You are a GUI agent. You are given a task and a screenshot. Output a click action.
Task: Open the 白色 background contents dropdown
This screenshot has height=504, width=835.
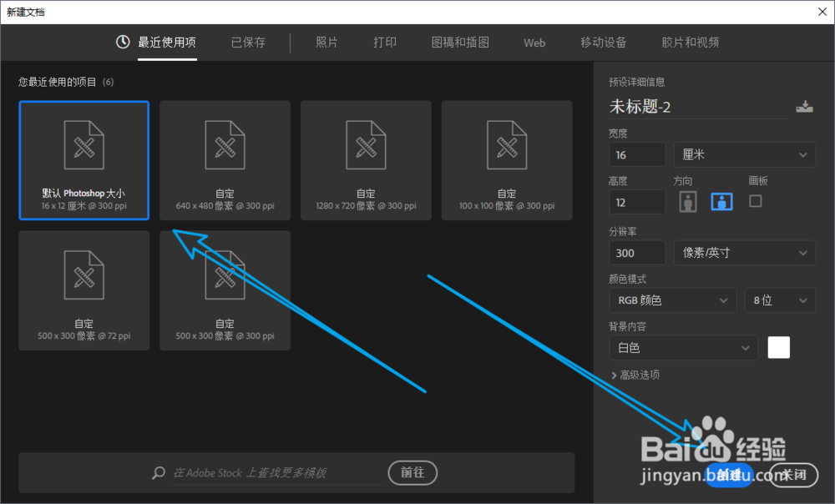coord(684,347)
